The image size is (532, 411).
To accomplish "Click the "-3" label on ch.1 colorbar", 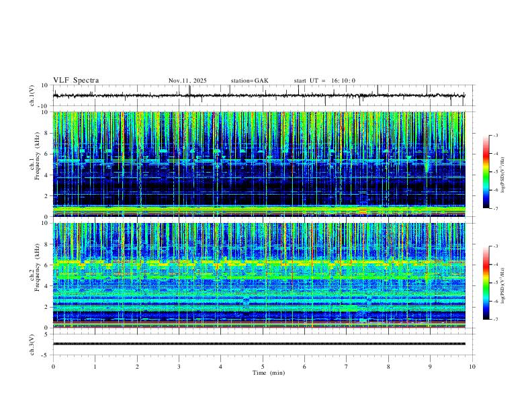I will tap(495, 135).
